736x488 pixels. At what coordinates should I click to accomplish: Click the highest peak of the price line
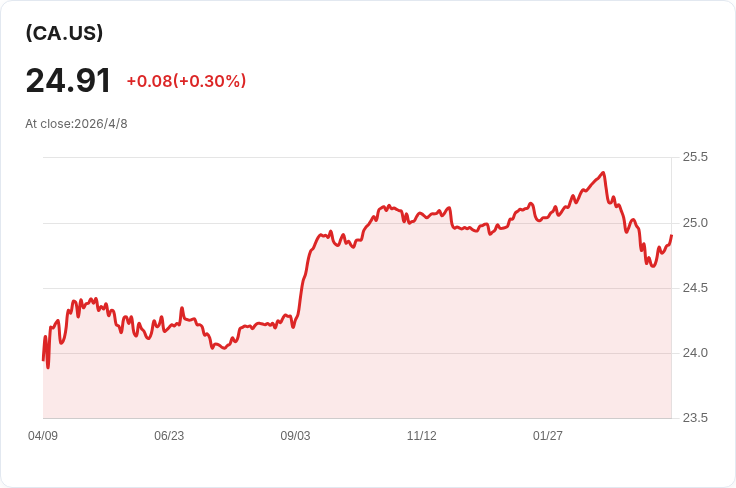click(x=603, y=173)
